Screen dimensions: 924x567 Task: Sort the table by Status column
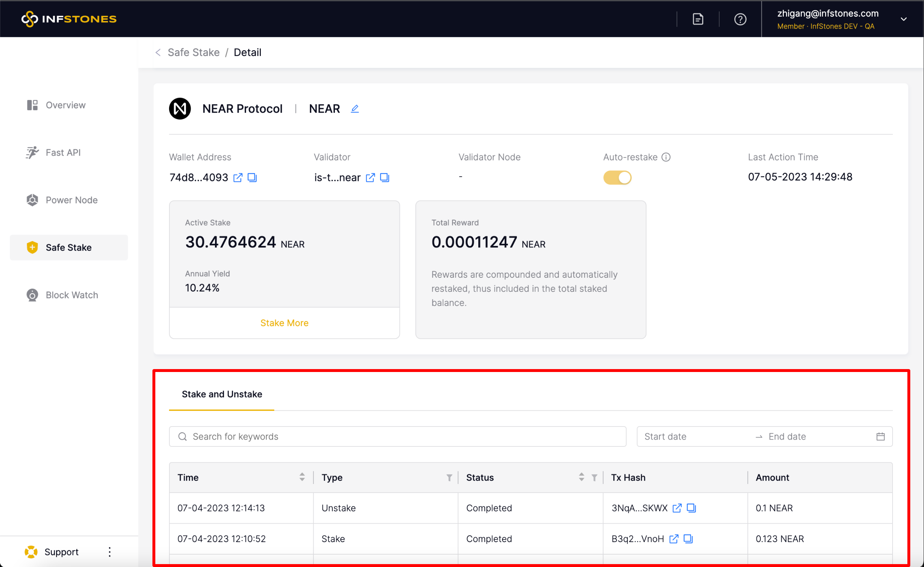581,477
